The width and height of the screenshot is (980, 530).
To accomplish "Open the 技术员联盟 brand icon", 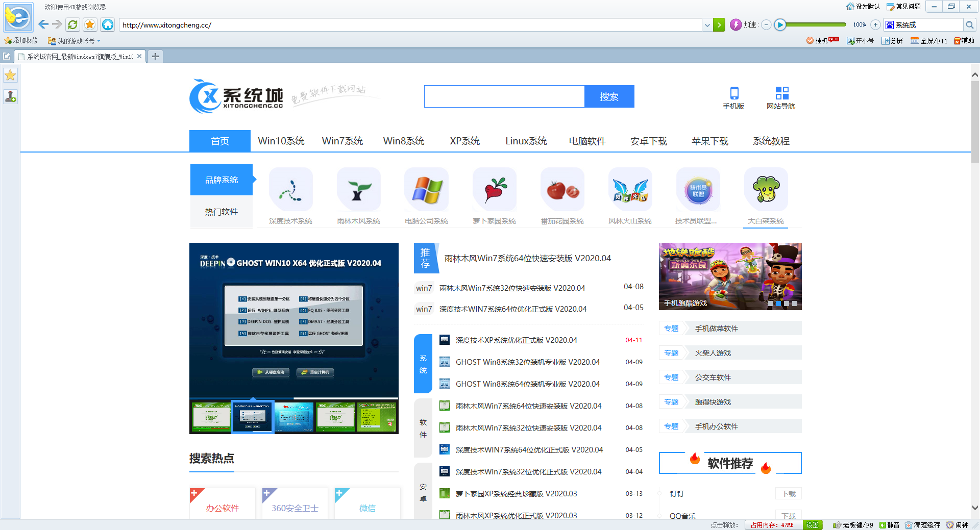I will 698,189.
